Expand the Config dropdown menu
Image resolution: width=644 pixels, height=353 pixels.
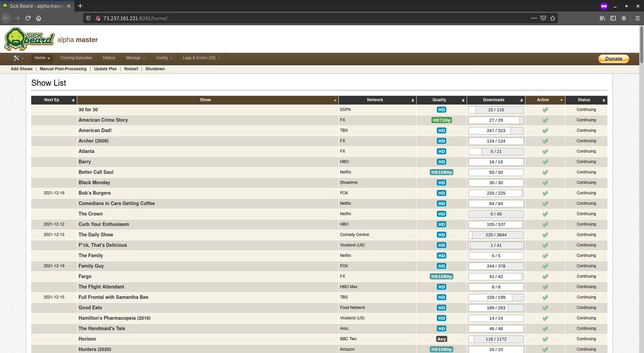pos(164,58)
